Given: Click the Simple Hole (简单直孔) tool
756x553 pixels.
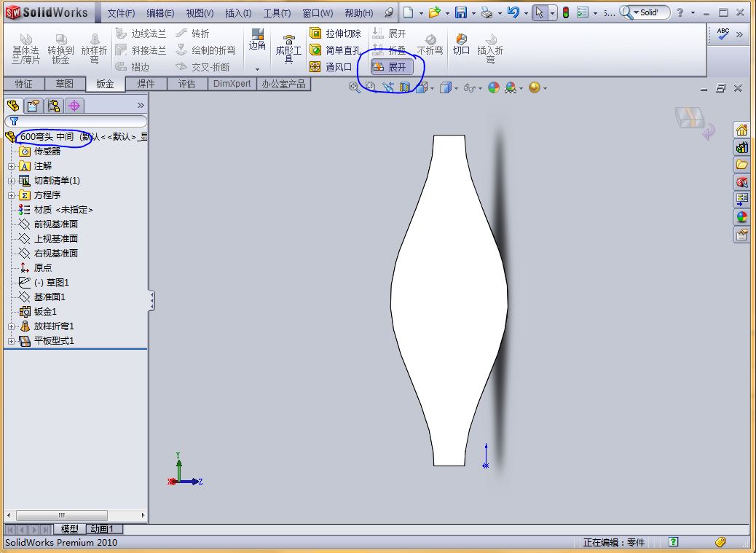Looking at the screenshot, I should (x=335, y=50).
